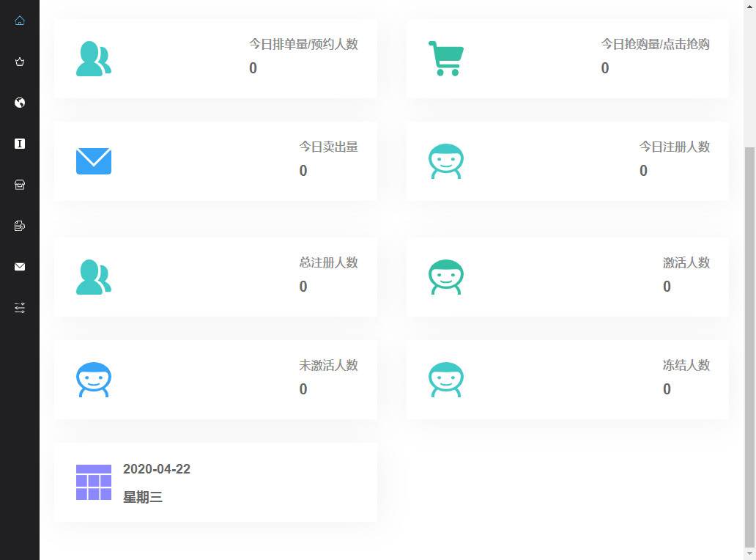Select the 未激活人数 label
The image size is (756, 560).
[x=328, y=365]
